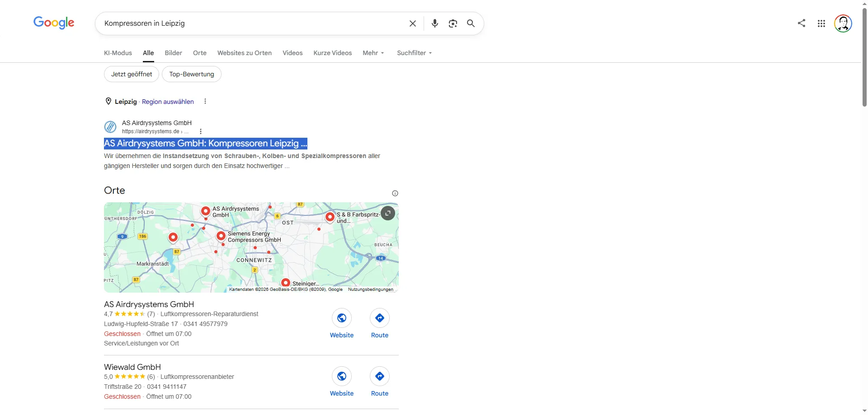Expand the map with the fullscreen icon

(x=388, y=213)
